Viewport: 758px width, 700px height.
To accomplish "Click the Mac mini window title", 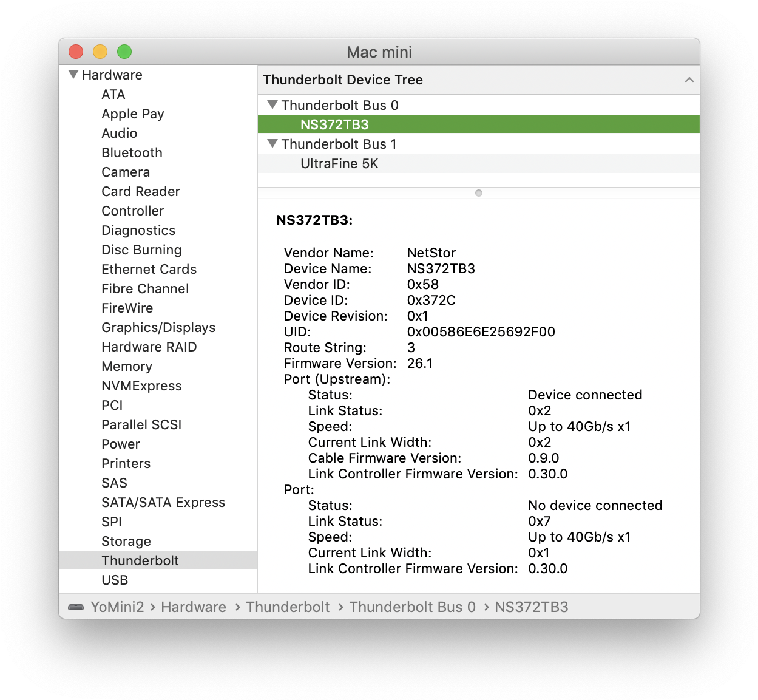I will pos(379,52).
